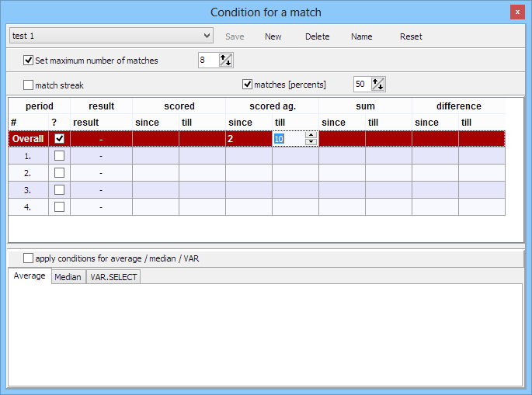This screenshot has width=532, height=395.
Task: Toggle the matches [percents] checkbox
Action: [248, 85]
